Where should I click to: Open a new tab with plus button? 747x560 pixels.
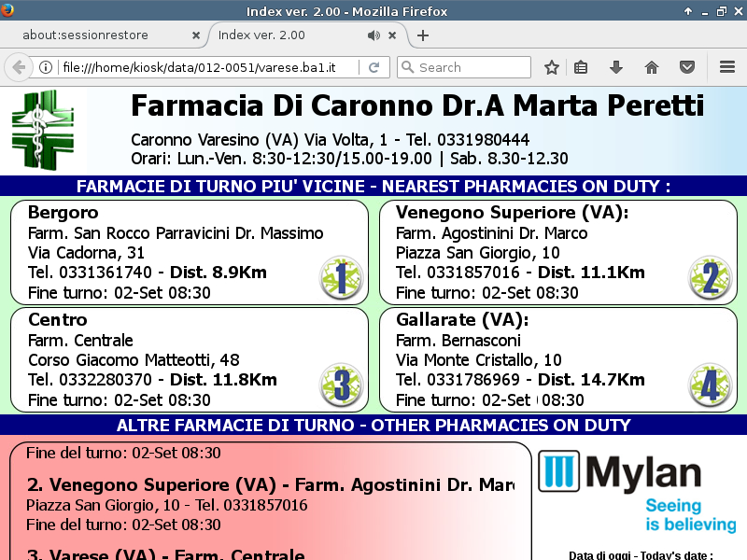pyautogui.click(x=423, y=35)
